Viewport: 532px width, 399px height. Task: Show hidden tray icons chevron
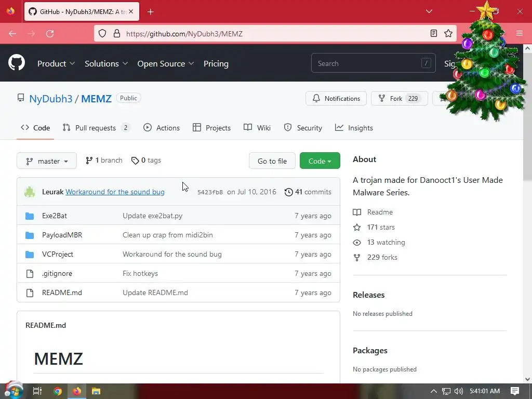click(434, 391)
